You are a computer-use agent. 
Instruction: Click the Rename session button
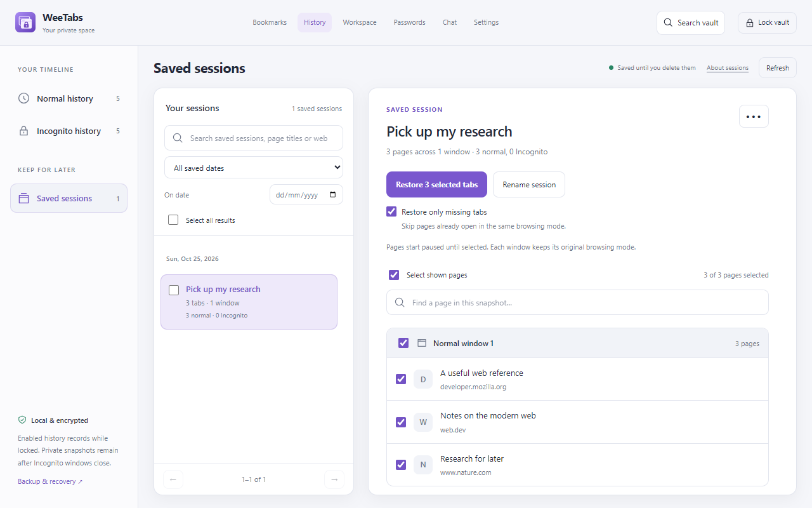pyautogui.click(x=529, y=185)
